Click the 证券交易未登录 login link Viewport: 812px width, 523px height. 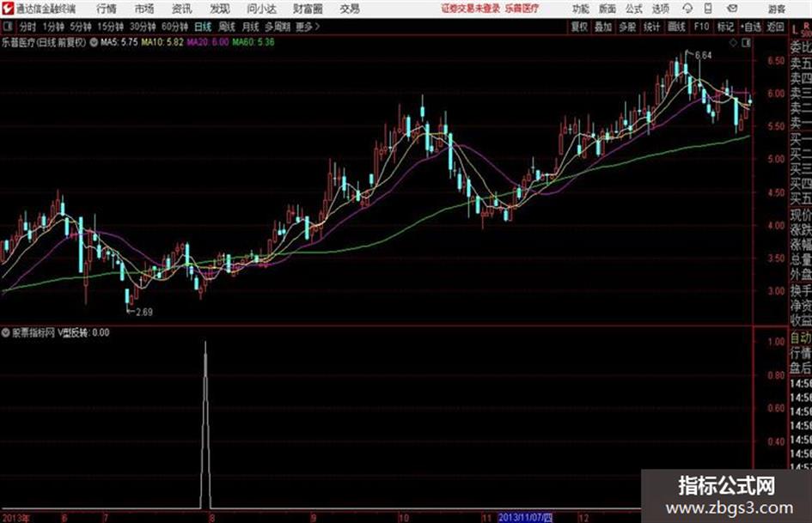tap(471, 9)
